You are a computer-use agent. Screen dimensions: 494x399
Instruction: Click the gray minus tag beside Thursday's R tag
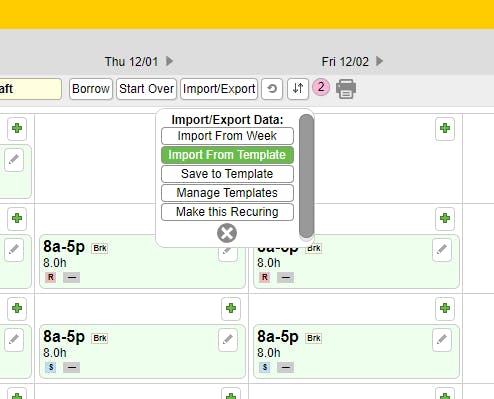pyautogui.click(x=71, y=277)
